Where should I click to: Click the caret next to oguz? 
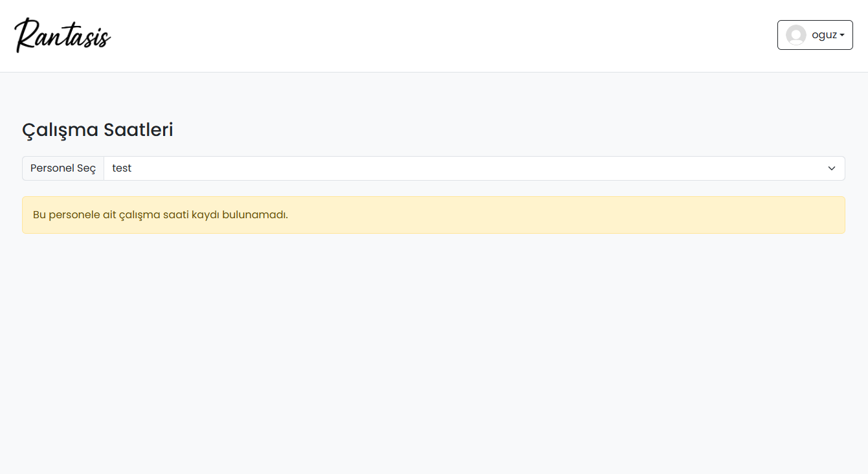(x=842, y=36)
